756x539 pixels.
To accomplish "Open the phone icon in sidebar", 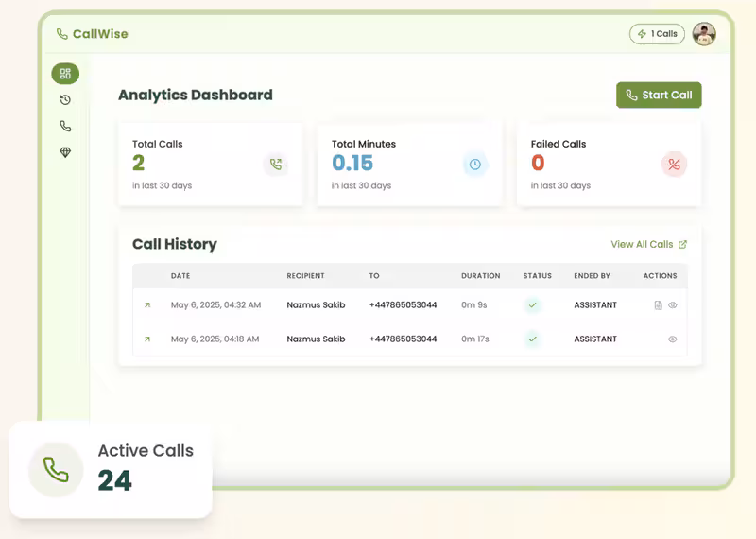I will point(65,126).
